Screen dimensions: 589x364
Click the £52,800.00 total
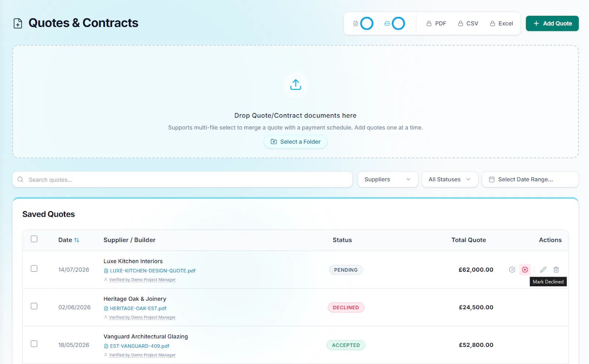476,345
